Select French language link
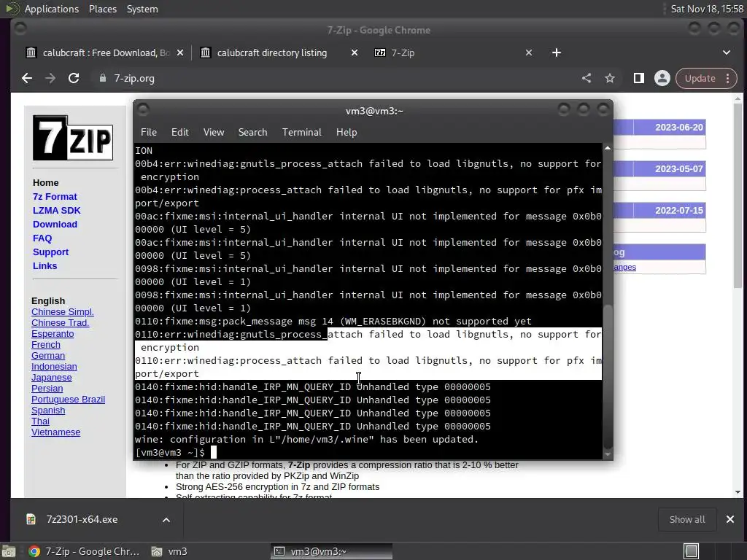Image resolution: width=747 pixels, height=560 pixels. tap(46, 344)
